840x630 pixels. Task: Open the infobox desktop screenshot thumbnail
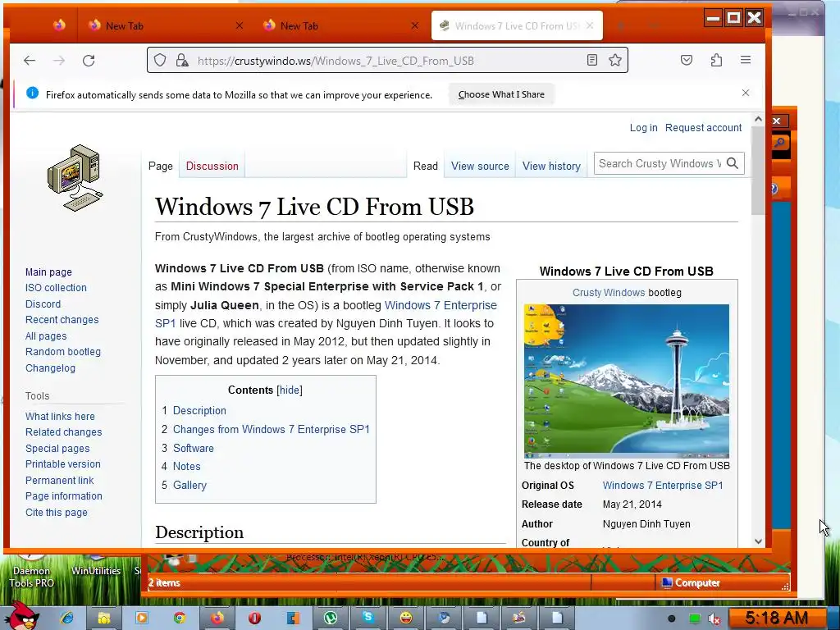pos(626,380)
